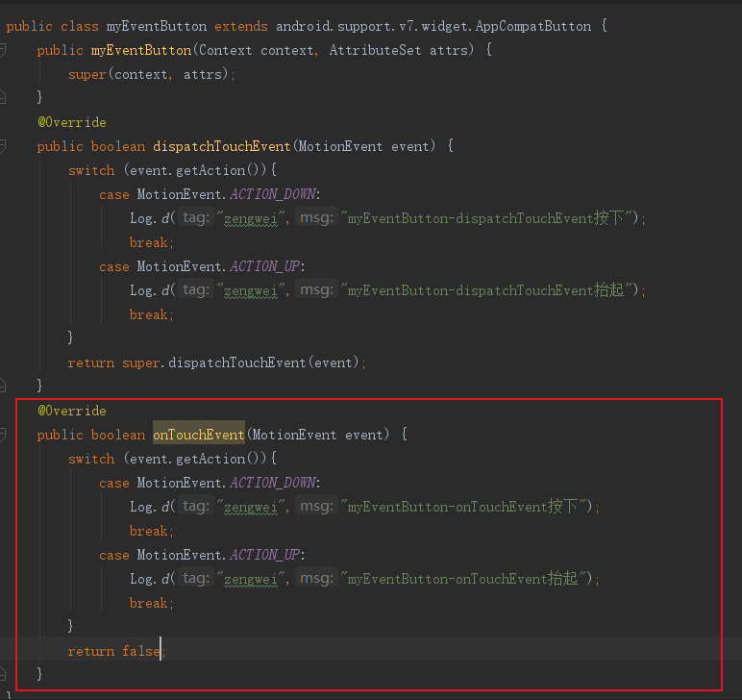Screen dimensions: 742x700
Task: Click ACTION_DOWN constant inside onTouchEvent
Action: coord(274,483)
